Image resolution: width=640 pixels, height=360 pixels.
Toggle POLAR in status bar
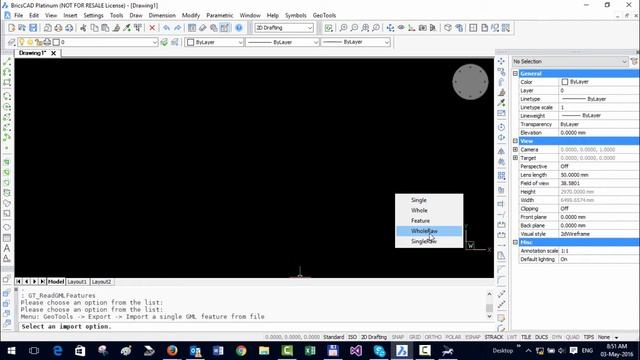[453, 337]
